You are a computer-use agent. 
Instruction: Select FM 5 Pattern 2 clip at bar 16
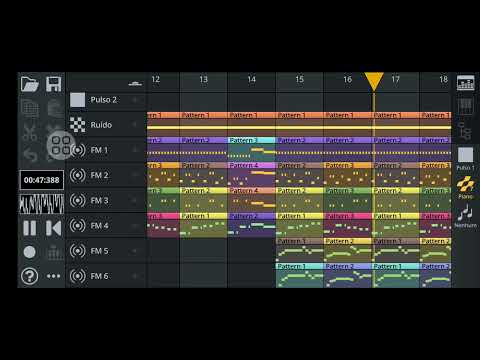tap(348, 250)
